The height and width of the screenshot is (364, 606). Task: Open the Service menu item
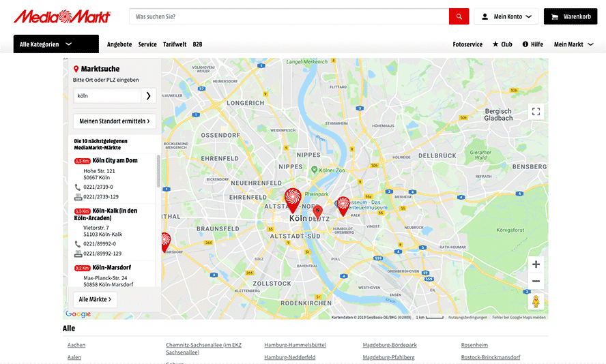[147, 44]
